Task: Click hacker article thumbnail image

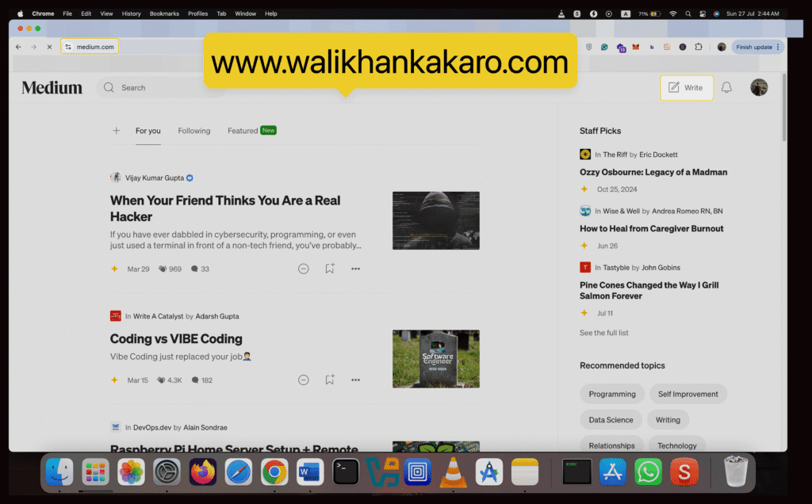Action: coord(435,220)
